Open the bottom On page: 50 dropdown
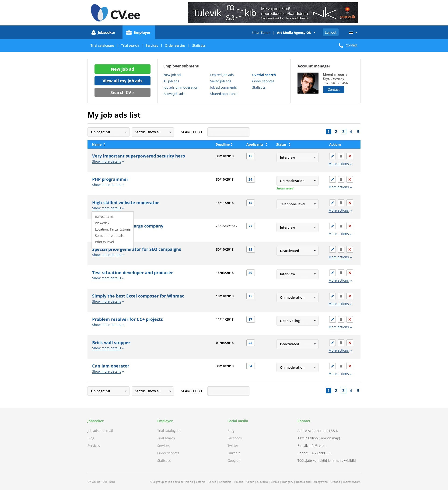Image resolution: width=448 pixels, height=490 pixels. pyautogui.click(x=108, y=391)
